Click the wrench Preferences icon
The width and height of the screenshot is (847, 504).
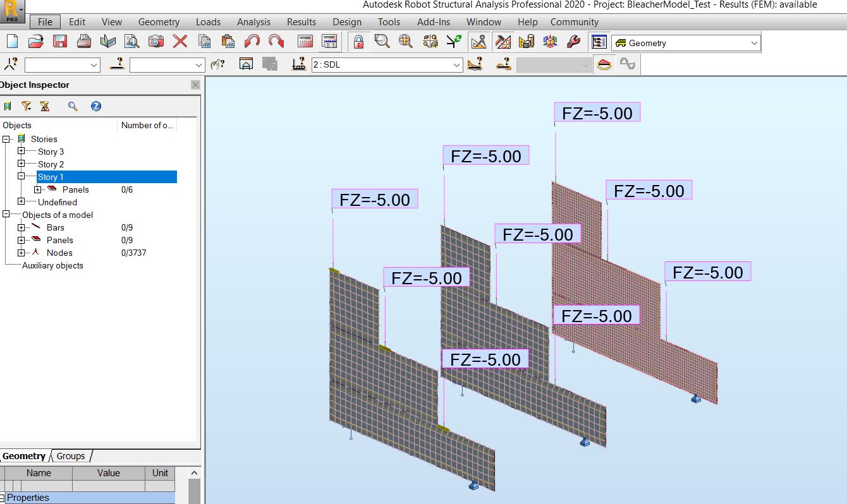pos(572,42)
